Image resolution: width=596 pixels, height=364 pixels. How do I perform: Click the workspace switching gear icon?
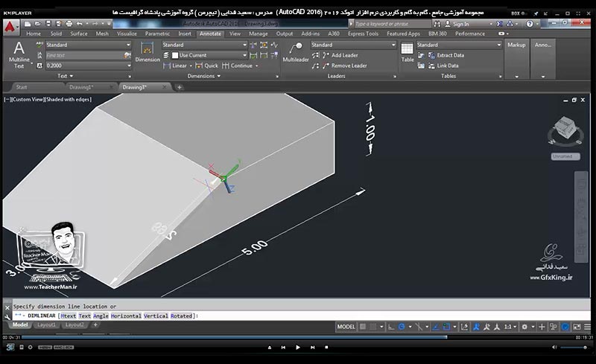524,327
